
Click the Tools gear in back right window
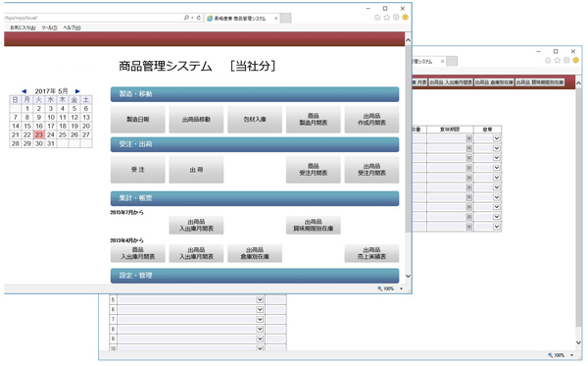coord(566,60)
